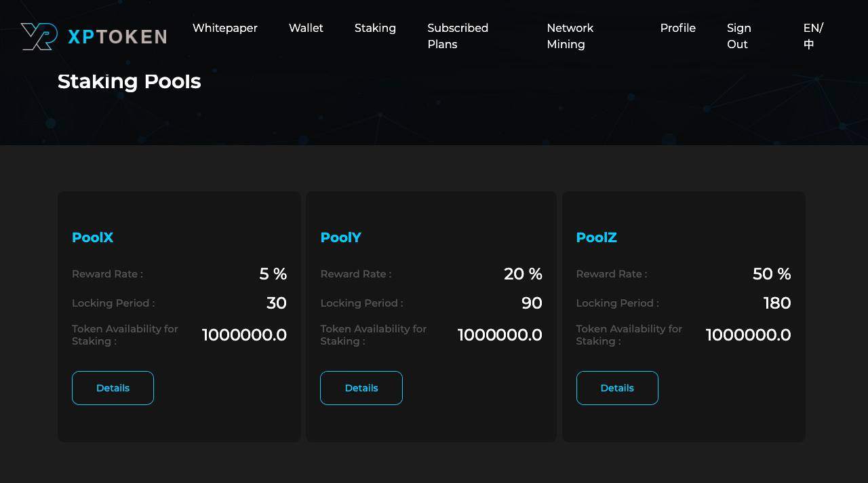Click Sign Out in the header

click(x=738, y=36)
